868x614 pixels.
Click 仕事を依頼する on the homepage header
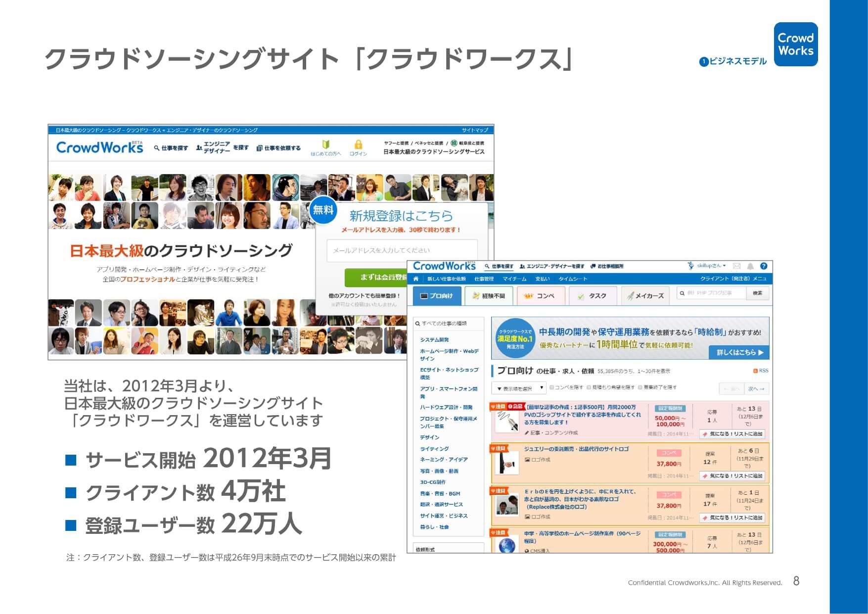(278, 148)
